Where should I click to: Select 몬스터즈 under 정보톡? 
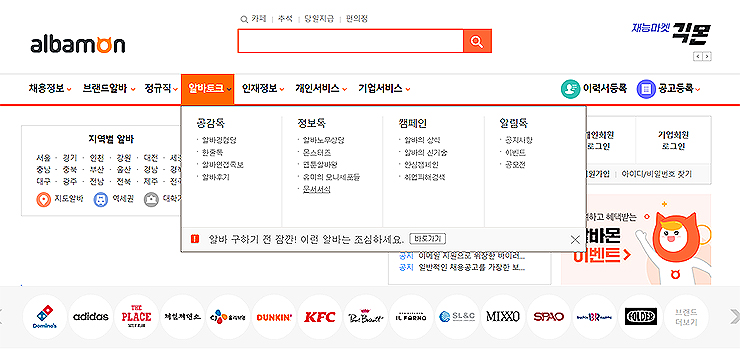(x=317, y=152)
